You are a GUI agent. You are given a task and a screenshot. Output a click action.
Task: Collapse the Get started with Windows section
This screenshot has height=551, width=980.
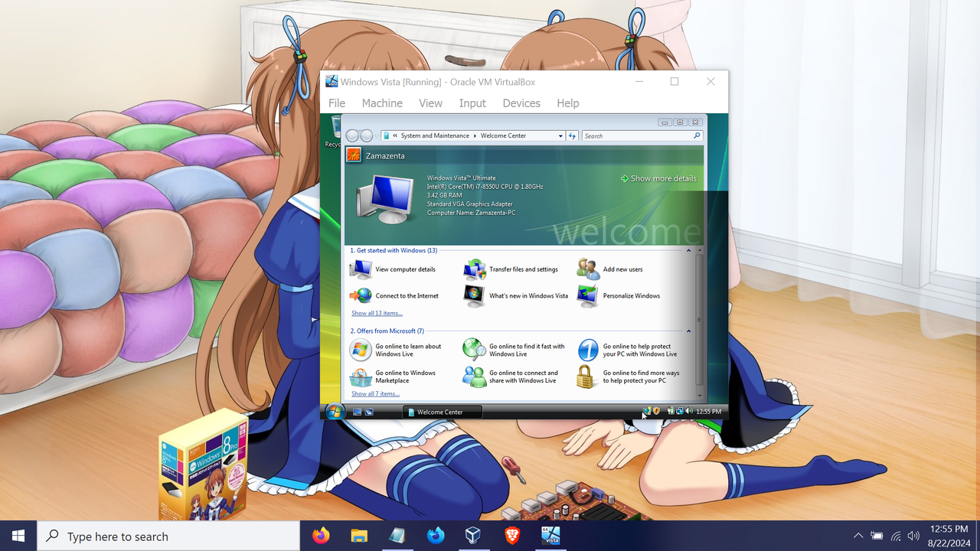point(688,249)
